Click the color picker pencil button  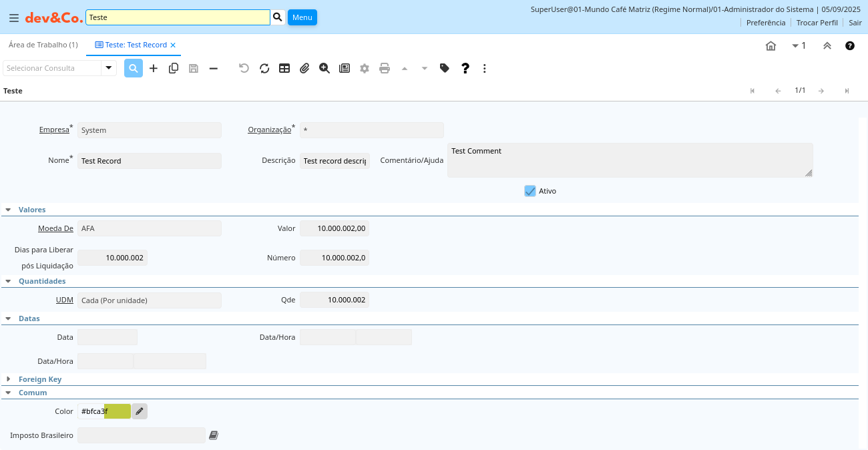pos(139,411)
